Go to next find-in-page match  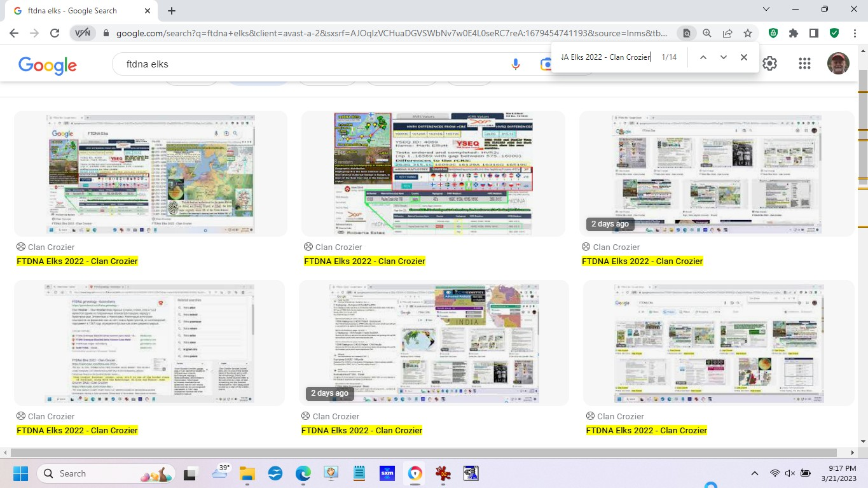pos(723,57)
